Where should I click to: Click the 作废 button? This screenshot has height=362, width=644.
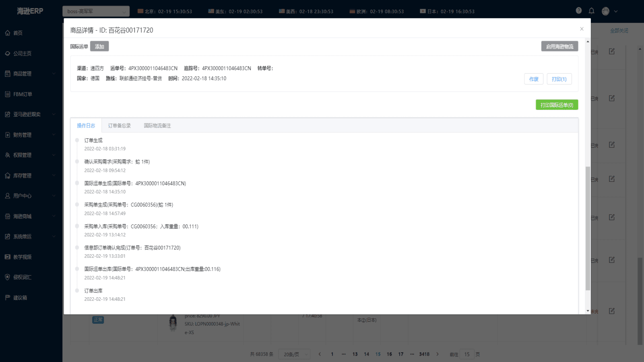click(x=534, y=79)
